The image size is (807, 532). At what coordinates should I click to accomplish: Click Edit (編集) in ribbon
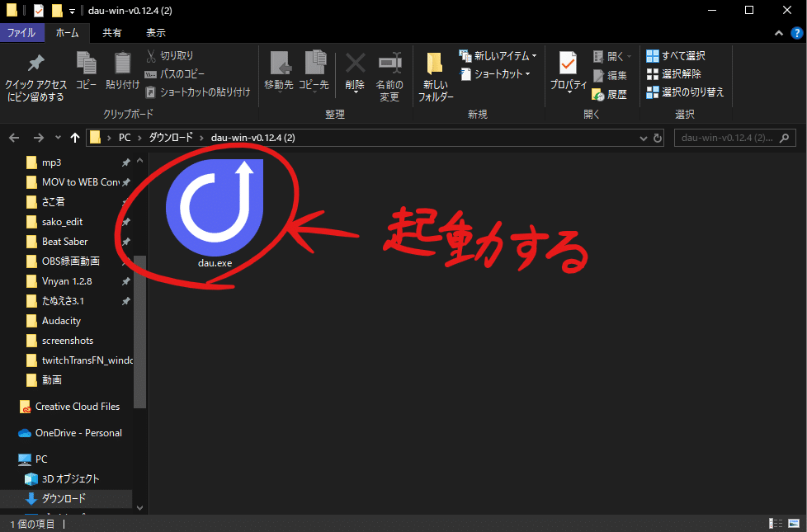tap(610, 75)
